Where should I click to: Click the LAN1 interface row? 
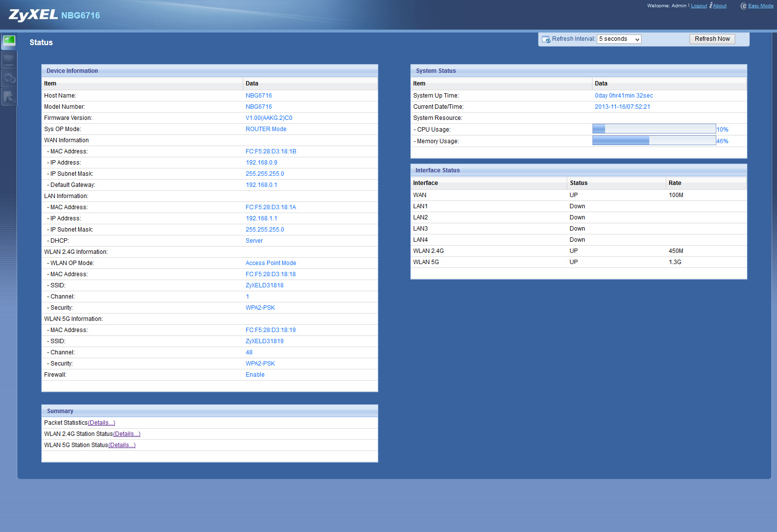579,206
